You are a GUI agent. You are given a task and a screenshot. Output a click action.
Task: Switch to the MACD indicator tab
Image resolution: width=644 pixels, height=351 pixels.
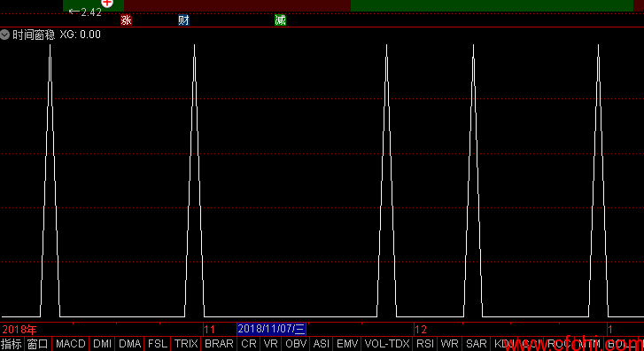(x=70, y=344)
